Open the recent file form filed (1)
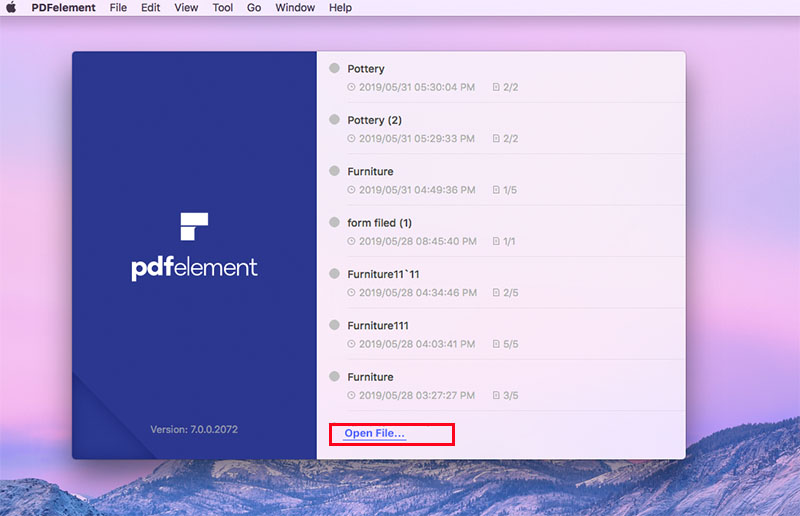Screen dimensions: 800x516 click(501, 231)
